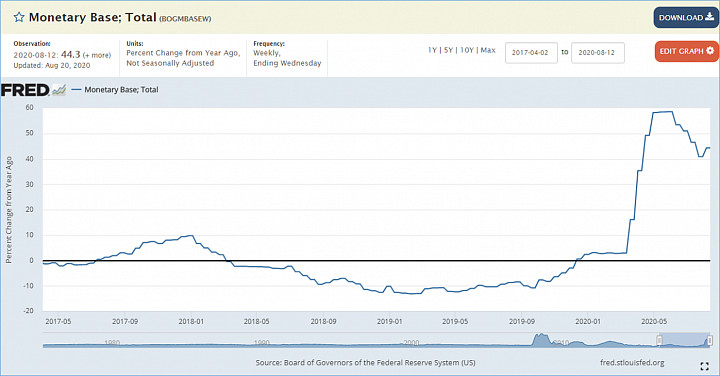The image size is (720, 376).
Task: Click the end date field 2020-08-12
Action: [x=597, y=53]
